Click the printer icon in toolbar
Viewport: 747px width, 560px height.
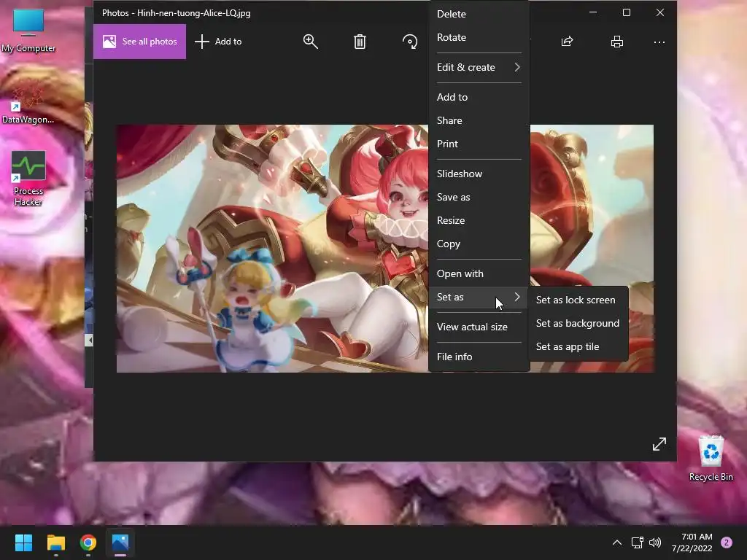click(617, 42)
